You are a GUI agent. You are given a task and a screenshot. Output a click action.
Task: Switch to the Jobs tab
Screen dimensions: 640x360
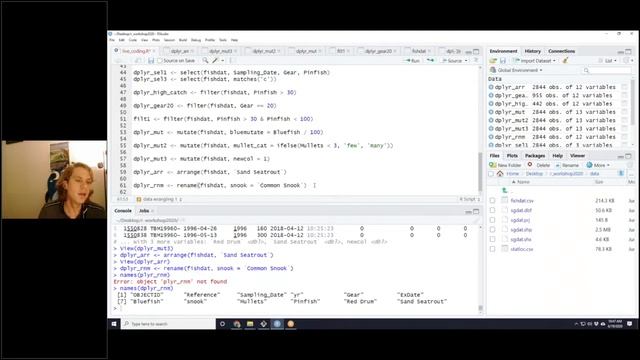pos(144,211)
